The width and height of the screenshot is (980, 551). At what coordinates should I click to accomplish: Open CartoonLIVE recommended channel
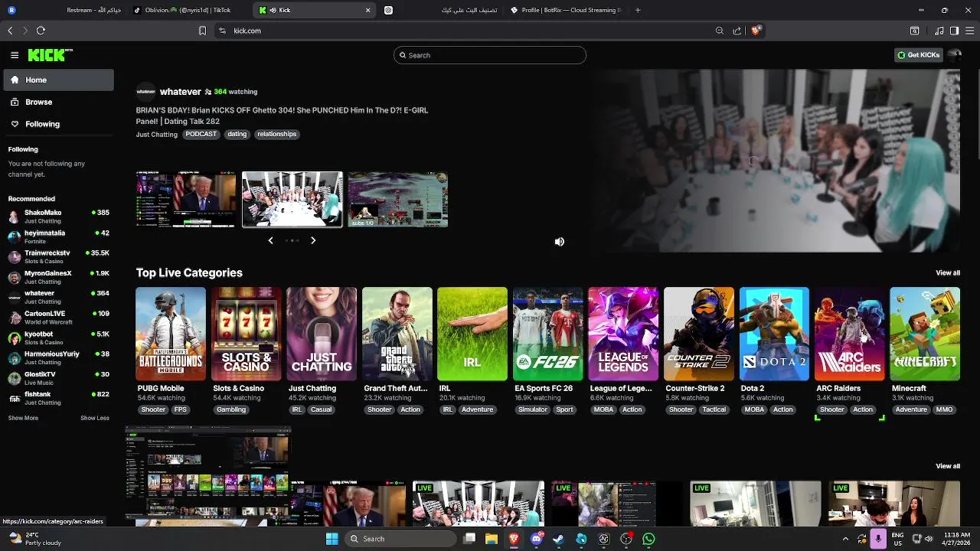[x=58, y=317]
